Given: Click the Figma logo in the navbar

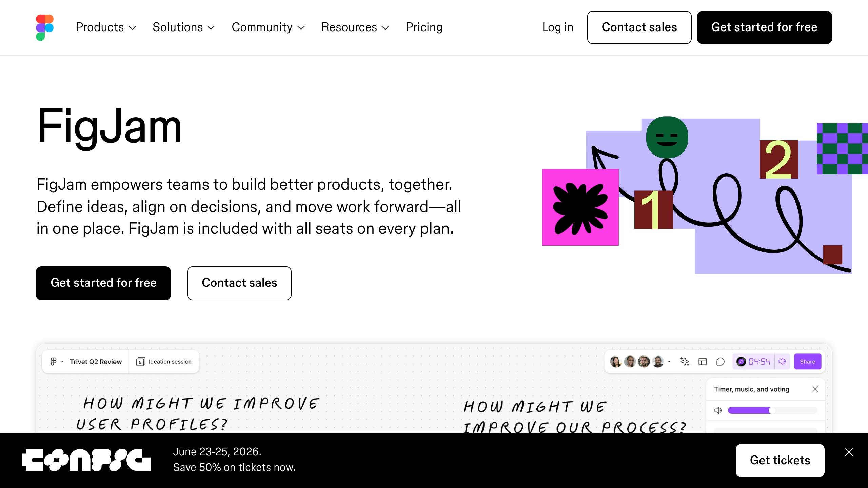Looking at the screenshot, I should [45, 27].
